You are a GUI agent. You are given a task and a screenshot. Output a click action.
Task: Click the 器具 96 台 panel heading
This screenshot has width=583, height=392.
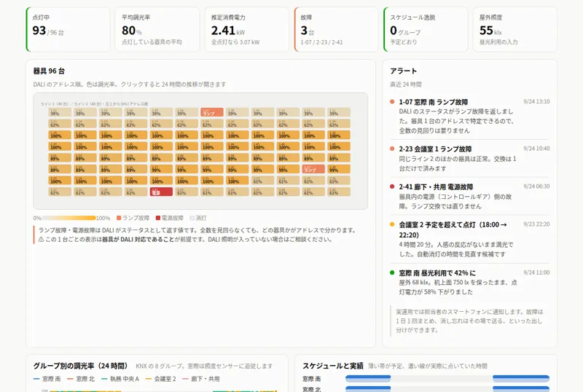pyautogui.click(x=49, y=71)
